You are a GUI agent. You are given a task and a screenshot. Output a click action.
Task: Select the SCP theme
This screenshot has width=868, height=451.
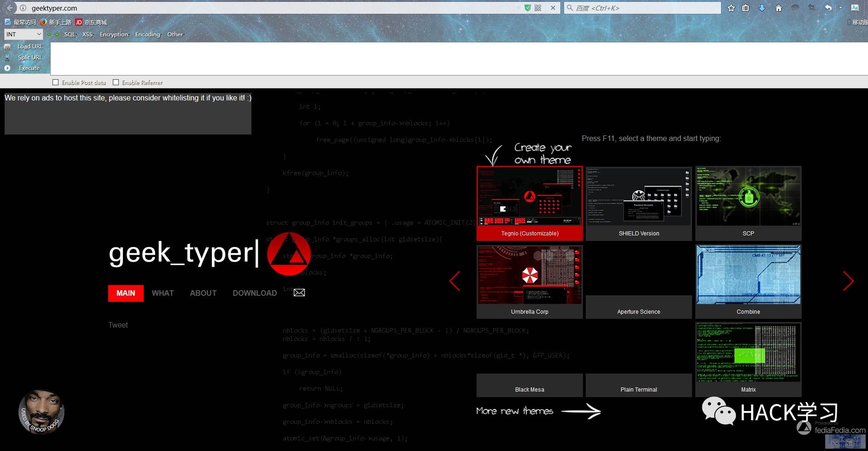coord(748,203)
